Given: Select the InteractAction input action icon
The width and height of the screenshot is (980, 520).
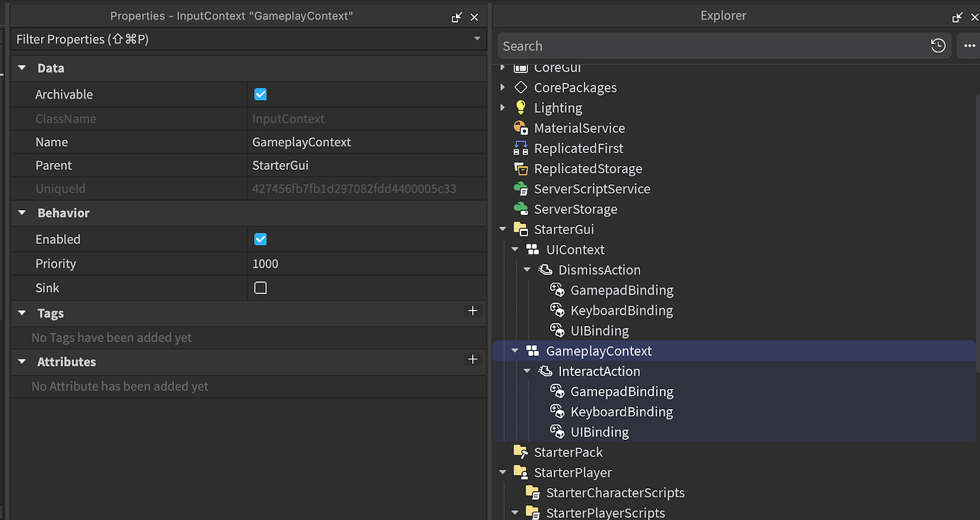Looking at the screenshot, I should pyautogui.click(x=545, y=371).
